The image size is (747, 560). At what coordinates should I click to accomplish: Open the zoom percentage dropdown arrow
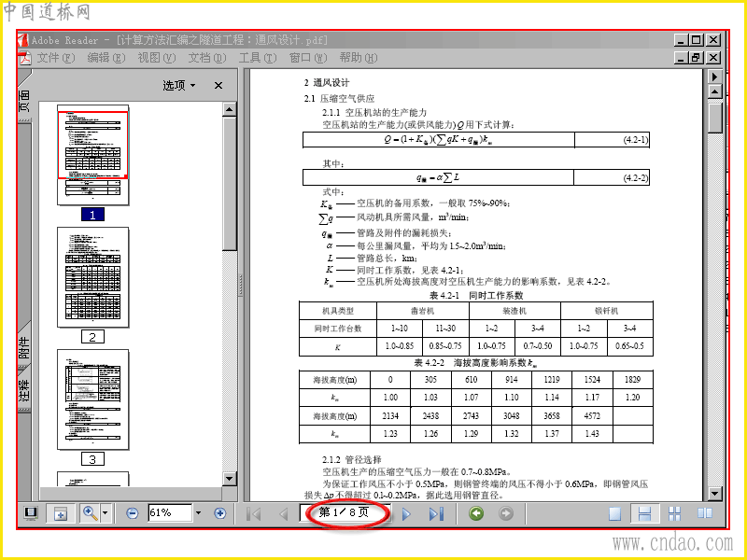coord(199,513)
